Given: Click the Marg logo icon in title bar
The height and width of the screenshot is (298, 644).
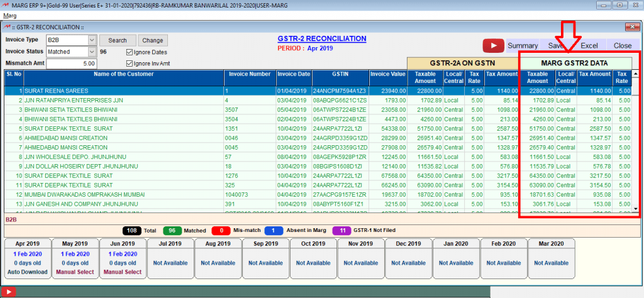Looking at the screenshot, I should [x=6, y=5].
